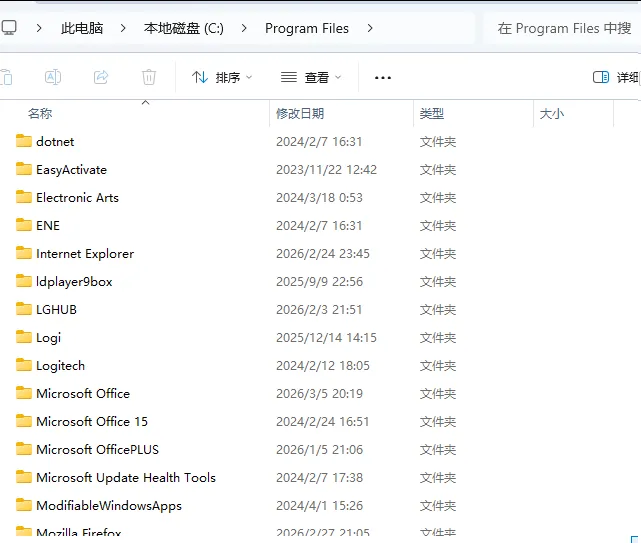Open the three-dot more options menu
641x543 pixels.
coord(383,78)
